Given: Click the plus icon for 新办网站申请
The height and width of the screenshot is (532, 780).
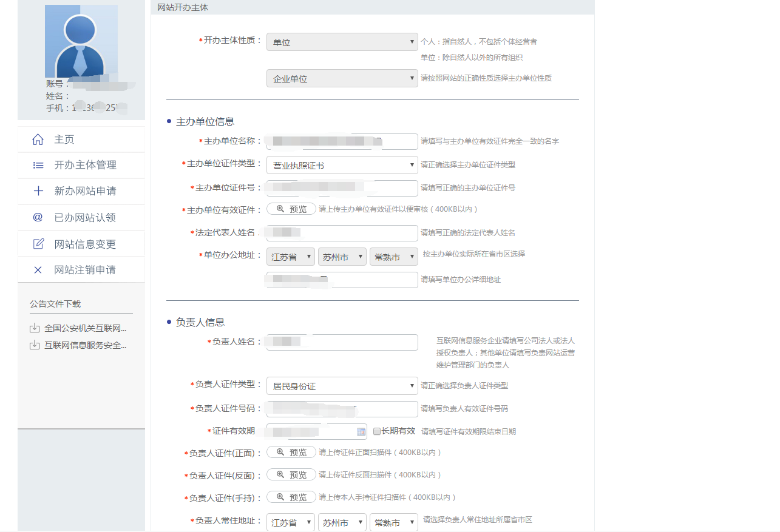Looking at the screenshot, I should [38, 191].
